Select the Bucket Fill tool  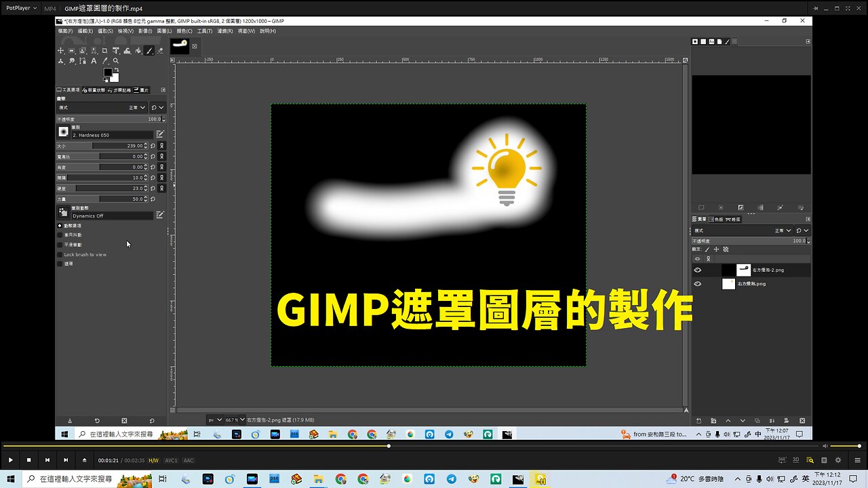pos(138,50)
